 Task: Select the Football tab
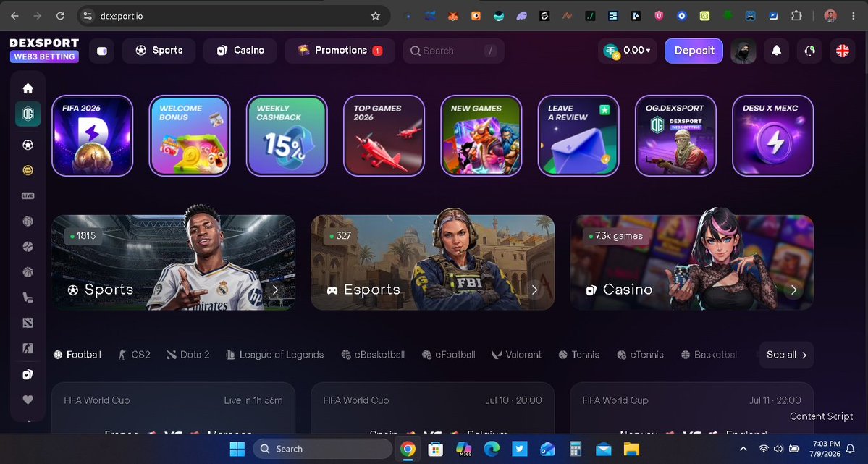click(x=77, y=355)
